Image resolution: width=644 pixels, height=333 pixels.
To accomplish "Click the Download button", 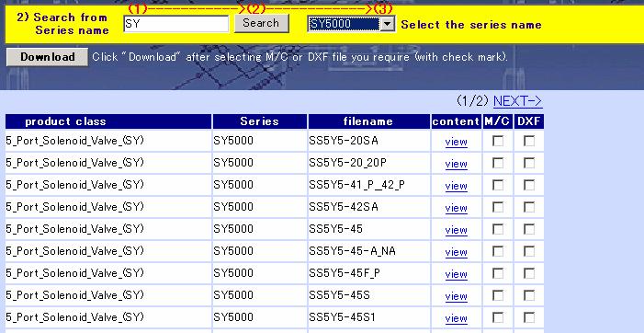I will pos(47,57).
